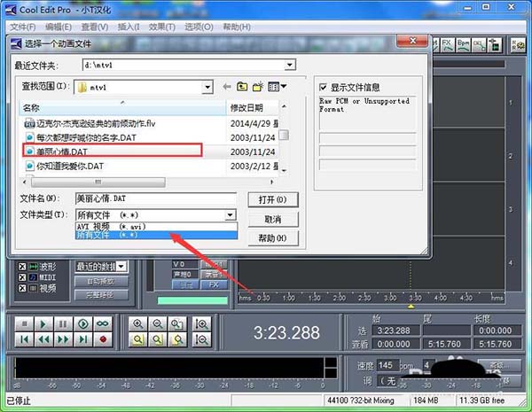
Task: Toggle the 文件类型 dropdown arrow
Action: [230, 214]
